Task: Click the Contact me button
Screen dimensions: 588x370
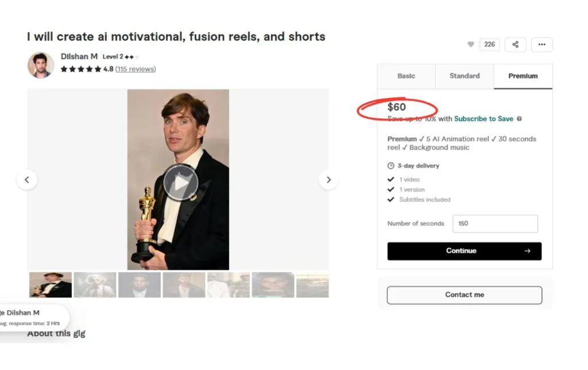Action: click(x=464, y=295)
